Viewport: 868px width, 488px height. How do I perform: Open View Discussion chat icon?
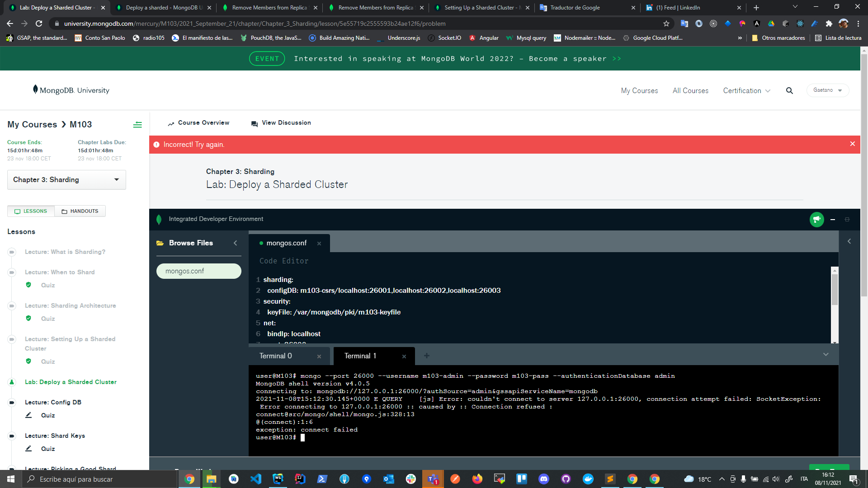point(255,123)
